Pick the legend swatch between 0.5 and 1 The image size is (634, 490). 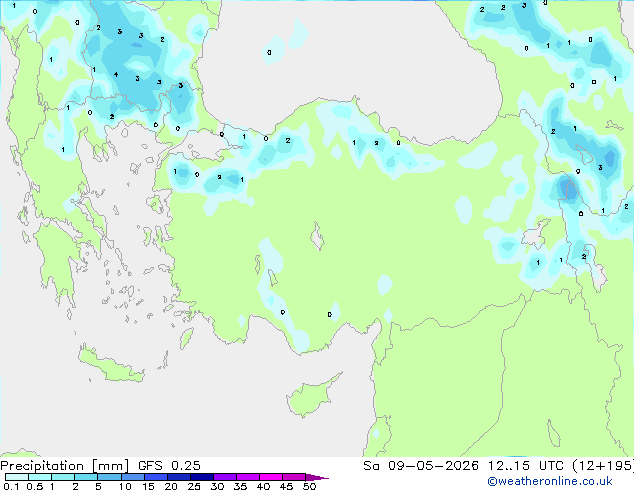40,477
